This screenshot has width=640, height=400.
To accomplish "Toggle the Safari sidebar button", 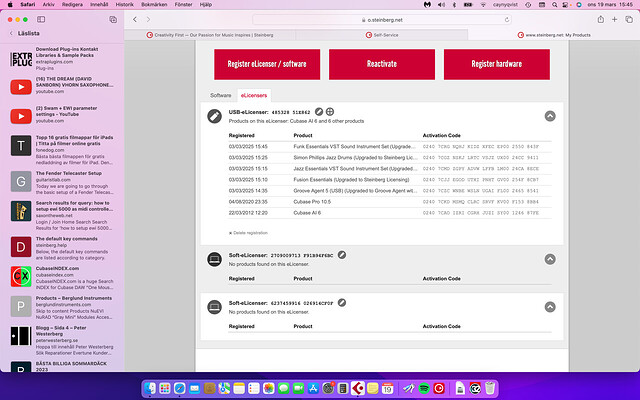I will [41, 19].
